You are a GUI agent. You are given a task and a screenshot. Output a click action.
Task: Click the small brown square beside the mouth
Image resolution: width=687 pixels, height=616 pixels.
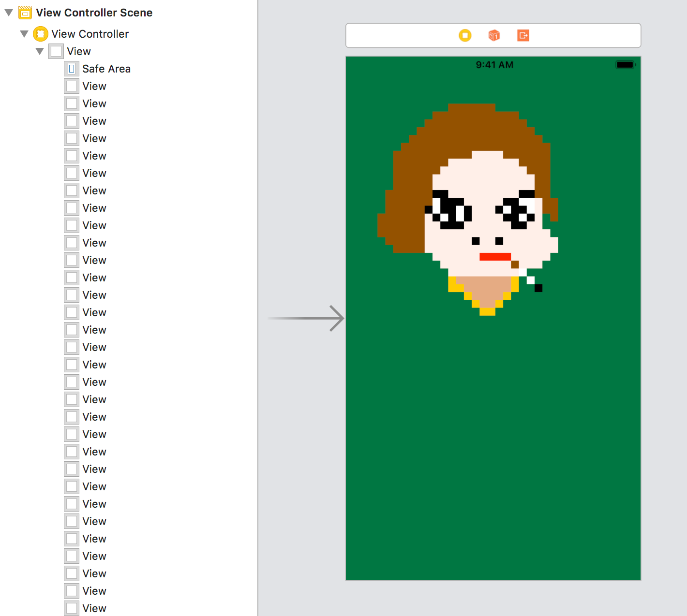click(x=515, y=264)
